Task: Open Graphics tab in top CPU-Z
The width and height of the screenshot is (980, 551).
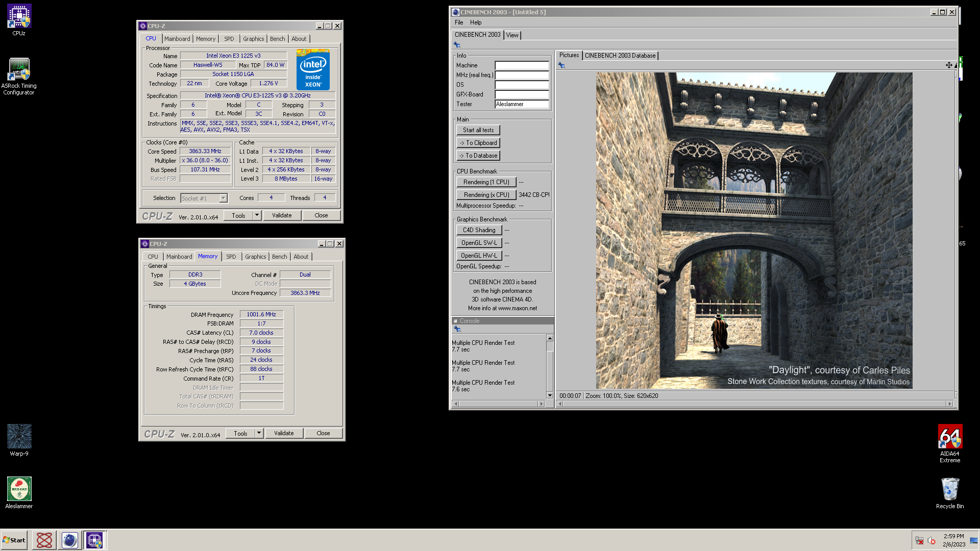Action: tap(254, 39)
